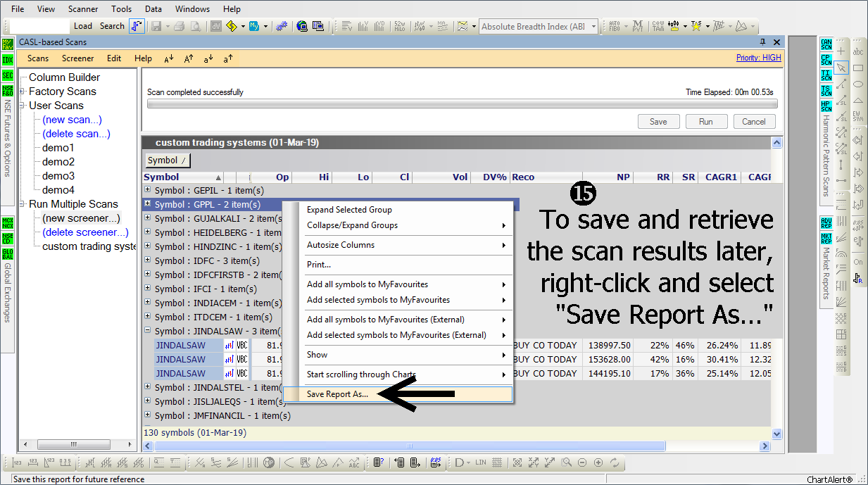868x485 pixels.
Task: Click the zoom-out minus bottom toolbar icon
Action: [582, 462]
